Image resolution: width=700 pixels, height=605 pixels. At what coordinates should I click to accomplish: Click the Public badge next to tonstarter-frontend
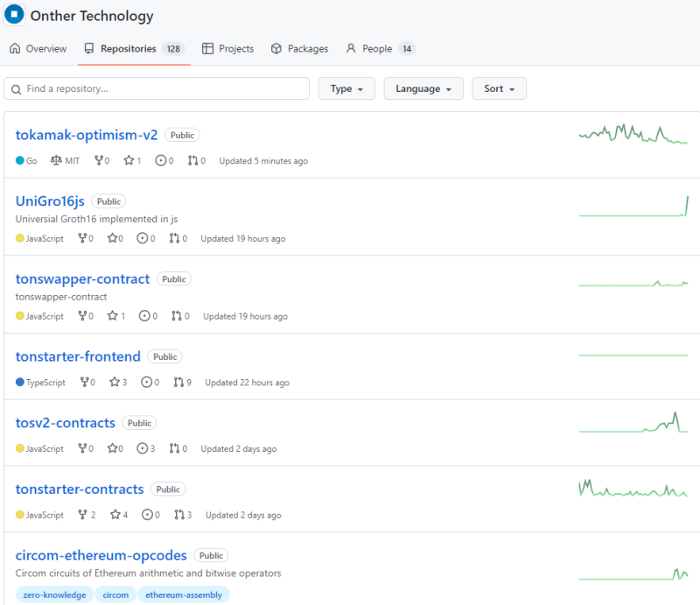coord(164,356)
